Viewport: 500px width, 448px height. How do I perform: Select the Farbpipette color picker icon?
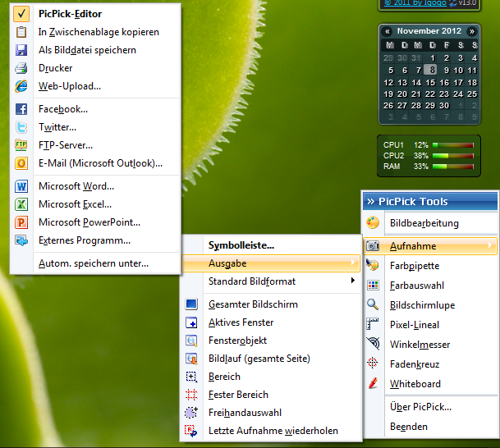pyautogui.click(x=374, y=266)
